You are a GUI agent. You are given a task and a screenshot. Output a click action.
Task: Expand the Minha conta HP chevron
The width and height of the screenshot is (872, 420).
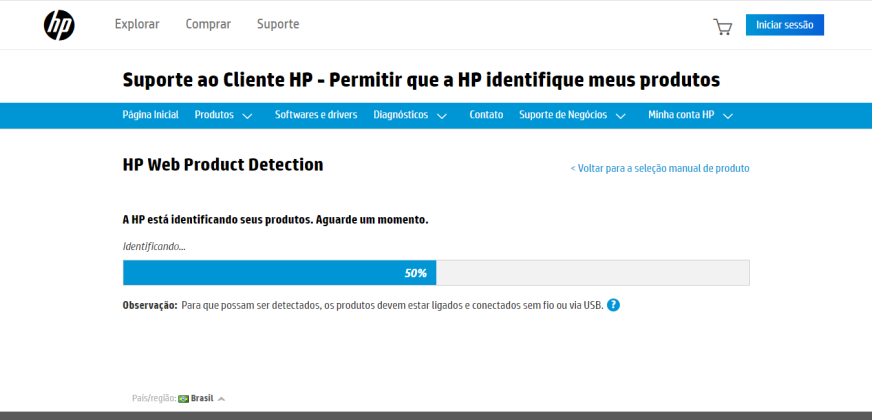728,116
